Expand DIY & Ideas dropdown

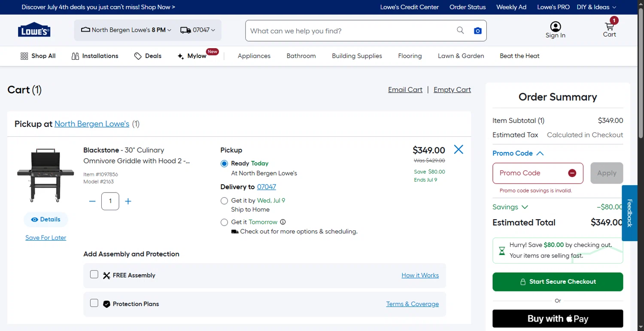[x=596, y=7]
